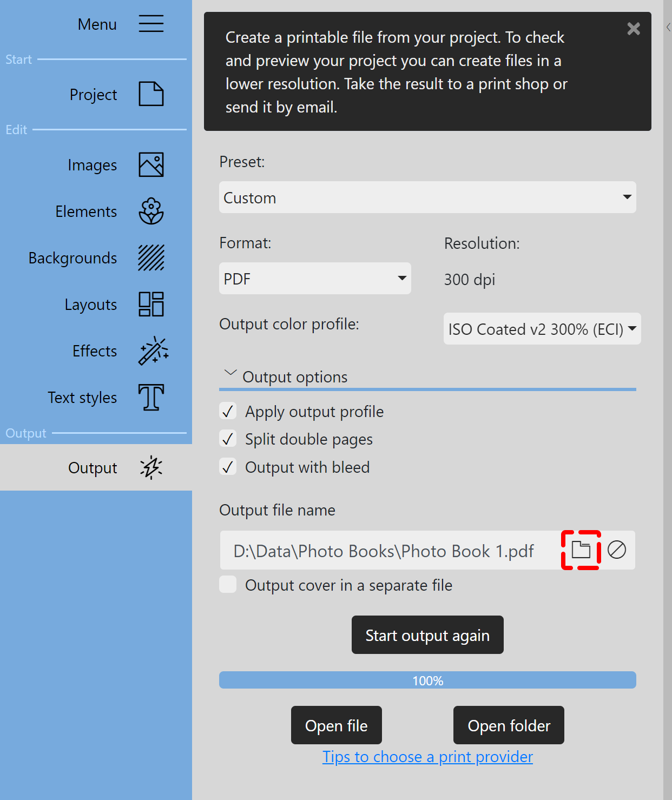
Task: Open the Text styles section label
Action: 82,398
